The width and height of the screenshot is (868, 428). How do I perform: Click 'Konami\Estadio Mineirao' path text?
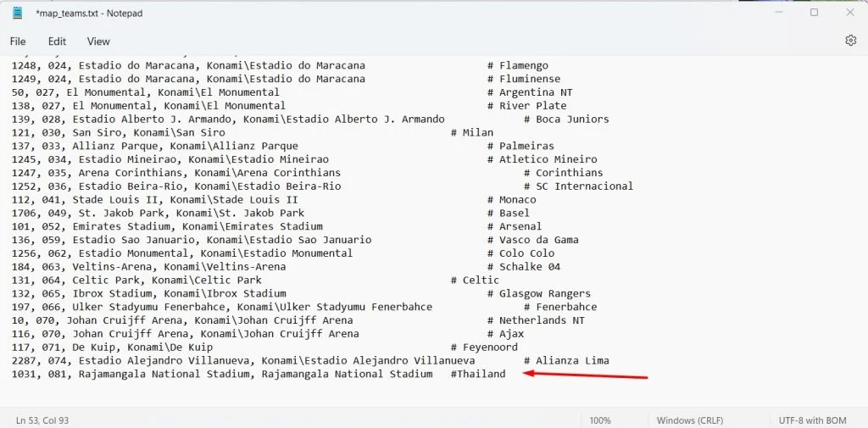click(x=259, y=158)
